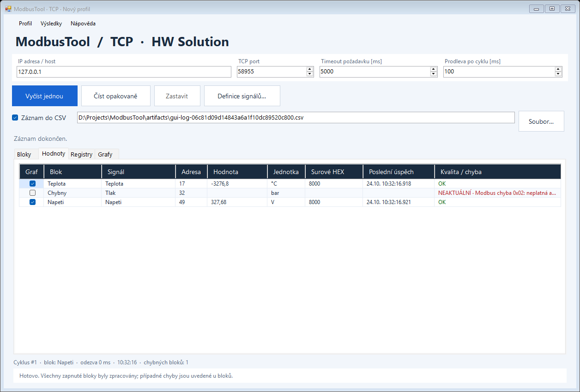The width and height of the screenshot is (580, 392).
Task: Decrease the TCP port value with down arrow
Action: tap(310, 74)
